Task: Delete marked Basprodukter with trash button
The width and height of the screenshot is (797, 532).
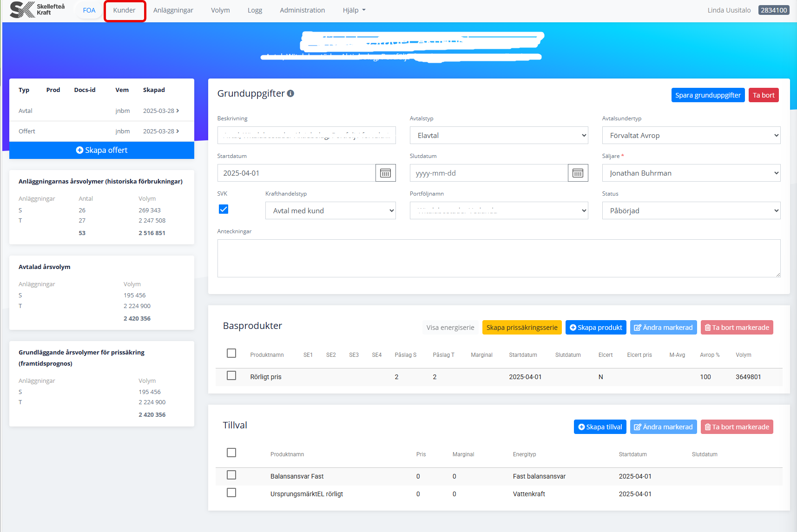Action: [x=737, y=328]
